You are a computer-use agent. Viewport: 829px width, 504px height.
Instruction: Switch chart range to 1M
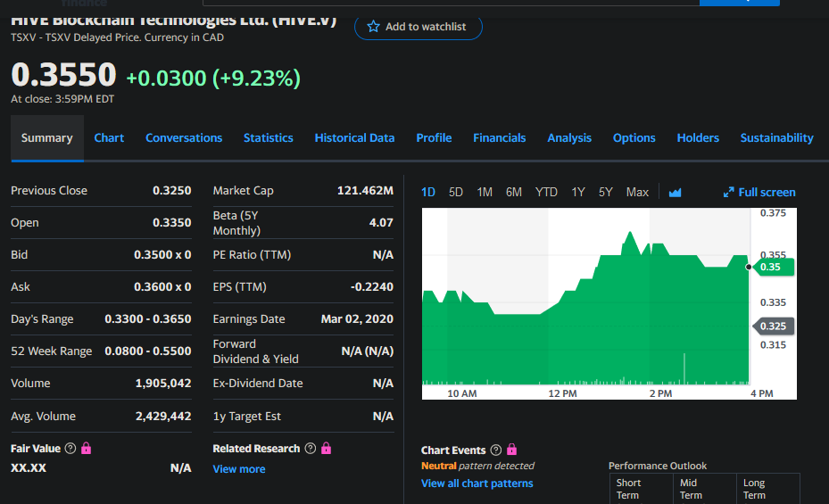pyautogui.click(x=485, y=192)
